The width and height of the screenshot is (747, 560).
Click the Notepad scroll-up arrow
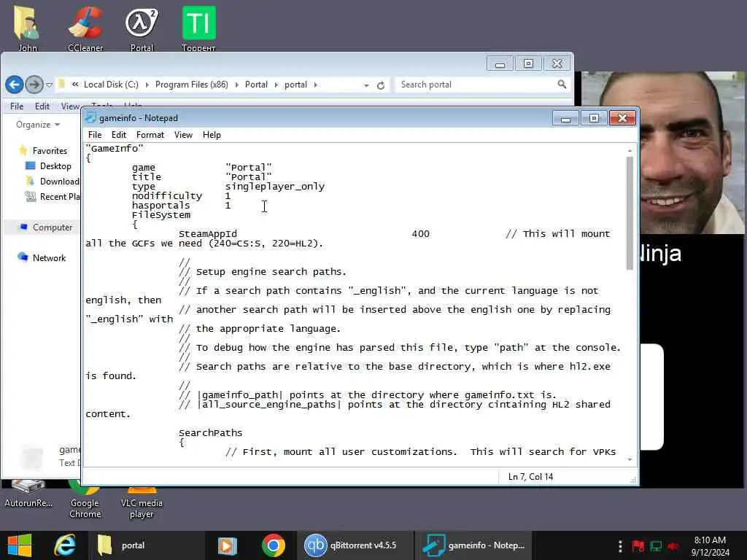point(630,150)
